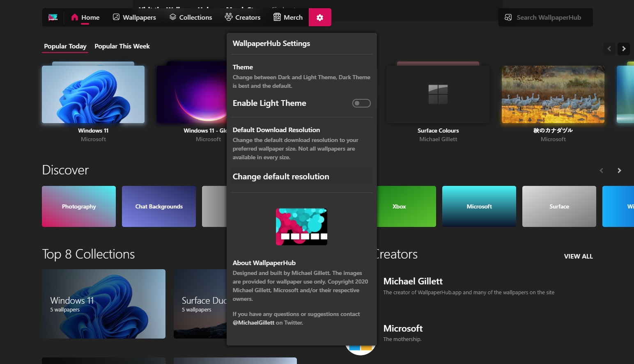The width and height of the screenshot is (634, 364).
Task: Open the Creators menu item
Action: point(243,17)
